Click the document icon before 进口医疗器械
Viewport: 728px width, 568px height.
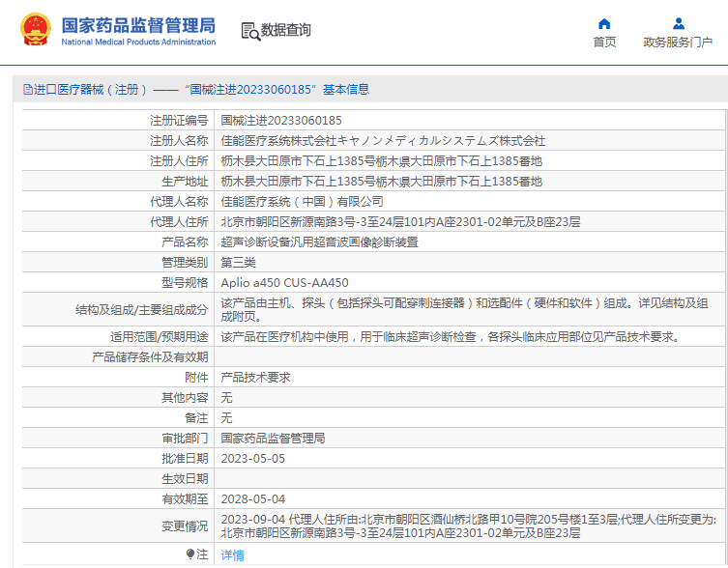click(x=28, y=89)
